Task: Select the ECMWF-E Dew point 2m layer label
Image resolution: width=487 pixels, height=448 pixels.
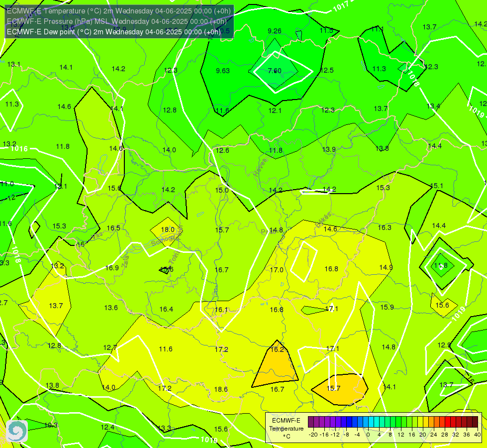Action: (x=114, y=32)
